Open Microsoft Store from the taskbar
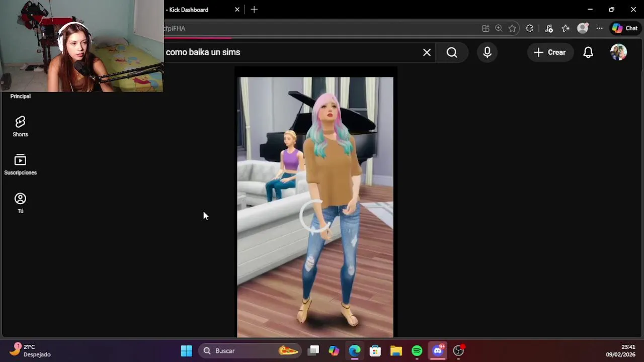The image size is (644, 362). tap(375, 350)
